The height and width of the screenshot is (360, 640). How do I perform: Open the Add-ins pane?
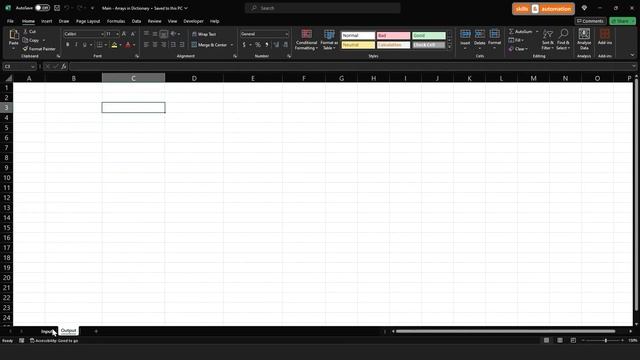(604, 37)
